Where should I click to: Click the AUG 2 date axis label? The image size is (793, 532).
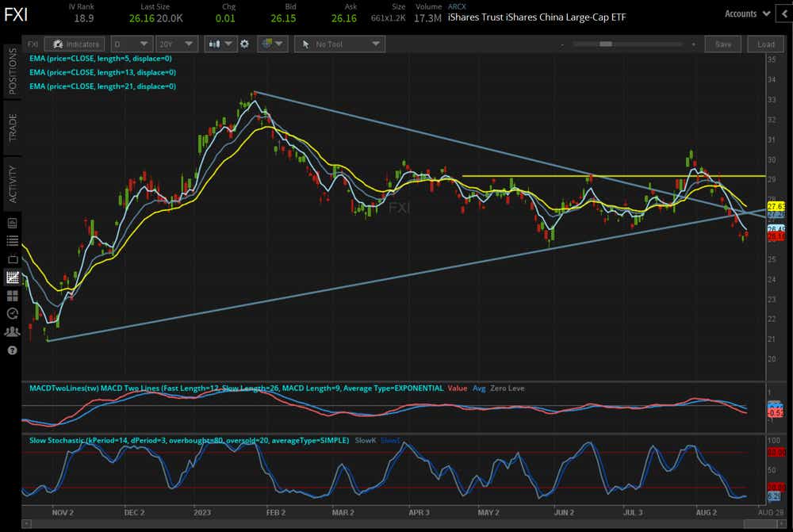point(706,513)
